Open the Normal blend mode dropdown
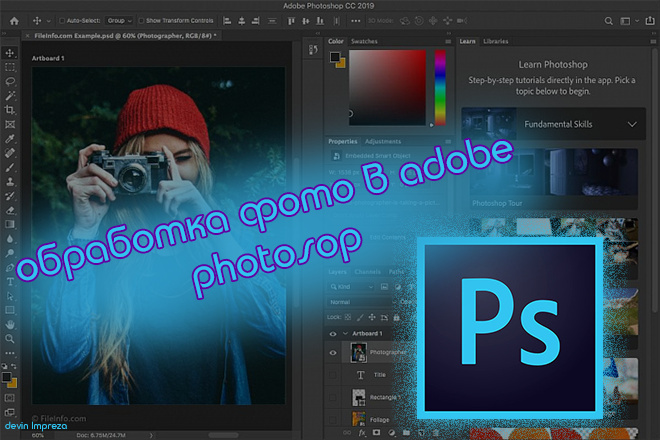660x440 pixels. 362,302
